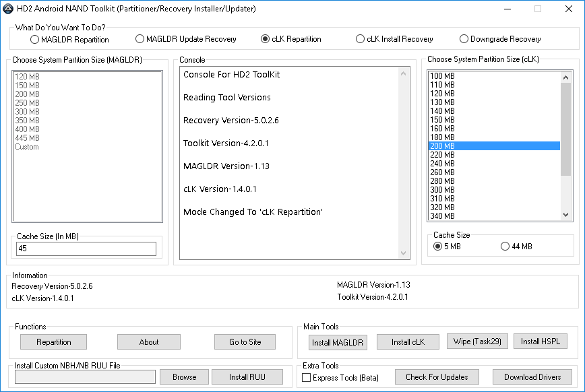This screenshot has height=392, width=585.
Task: Click the cLK partition list scroll-down arrow
Action: 565,215
